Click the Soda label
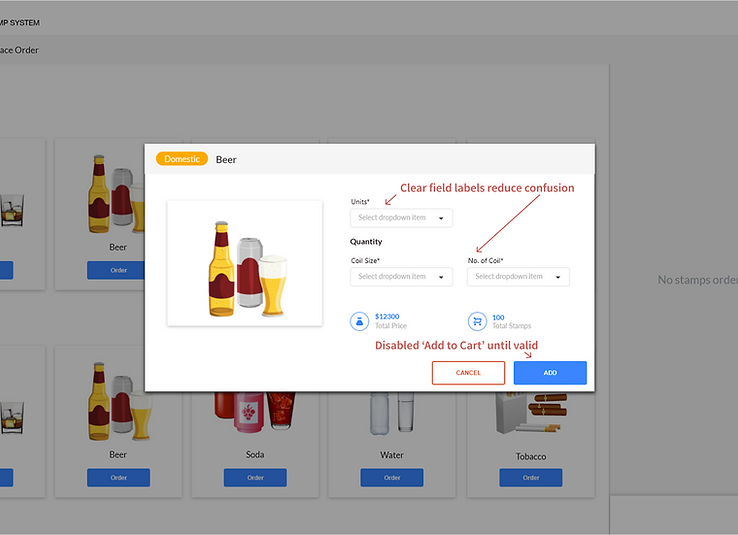 tap(255, 455)
